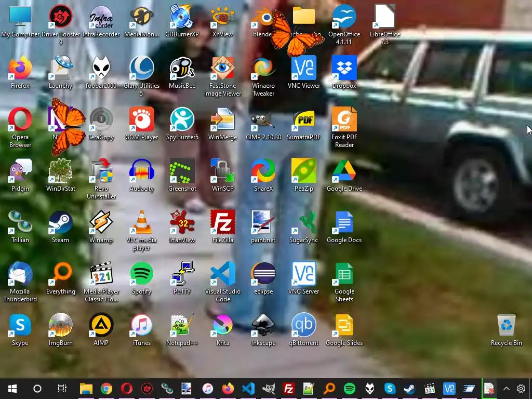The height and width of the screenshot is (399, 532).
Task: Select the My Computer desktop icon
Action: click(x=20, y=21)
